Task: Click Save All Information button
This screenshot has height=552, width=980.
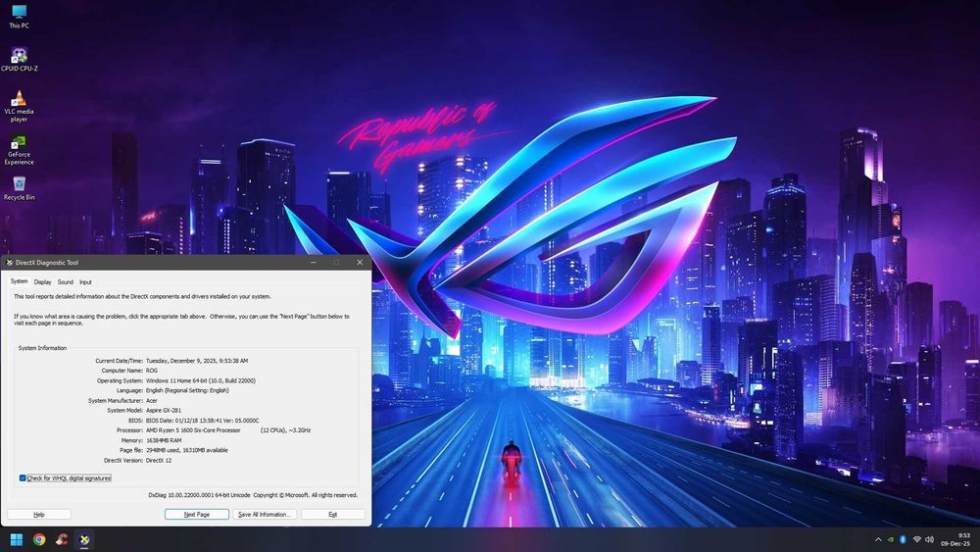Action: pyautogui.click(x=265, y=515)
